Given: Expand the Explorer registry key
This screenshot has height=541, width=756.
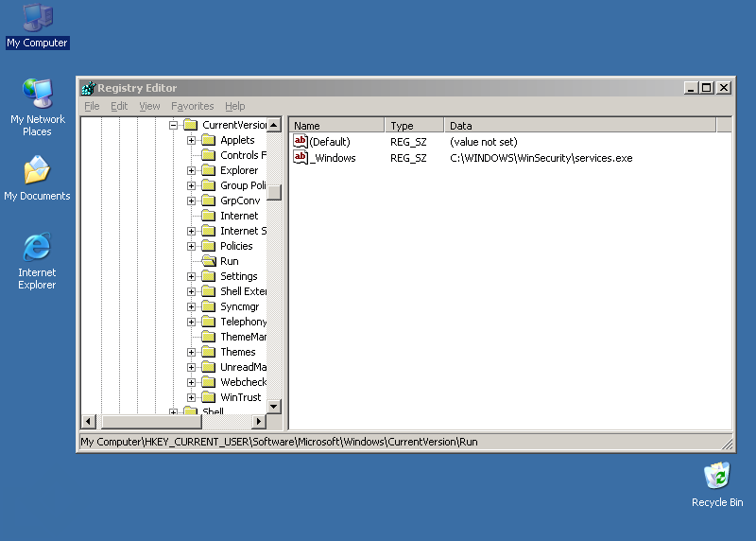Looking at the screenshot, I should (x=192, y=171).
